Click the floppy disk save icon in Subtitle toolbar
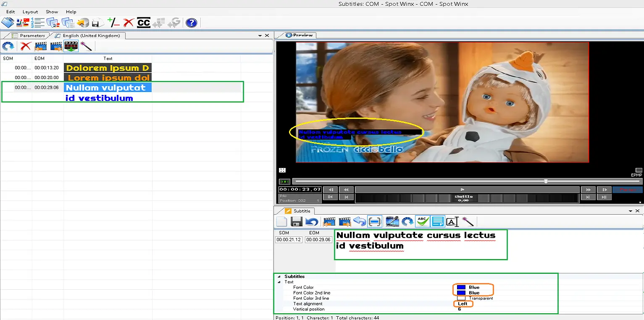The image size is (644, 320). pyautogui.click(x=297, y=222)
